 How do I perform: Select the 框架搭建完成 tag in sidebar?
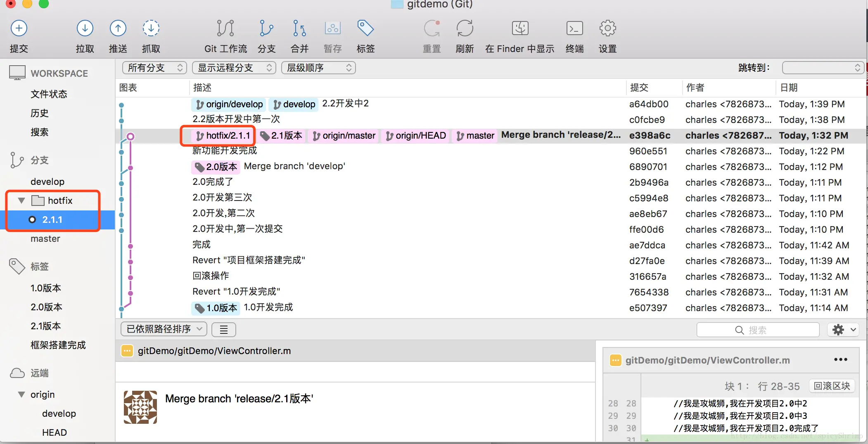click(58, 345)
